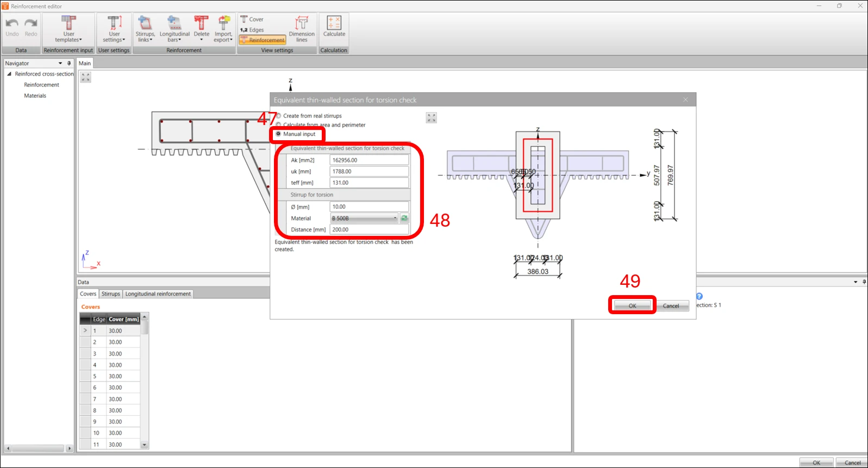
Task: Click the green material library icon
Action: pos(404,219)
